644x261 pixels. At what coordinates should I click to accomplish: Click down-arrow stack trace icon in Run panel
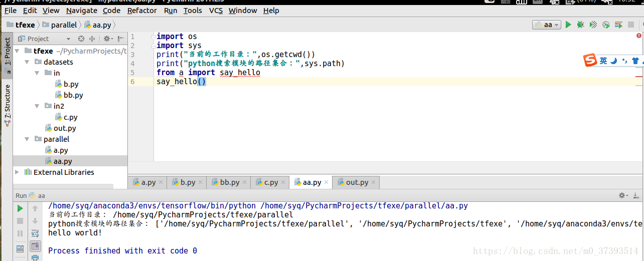click(35, 221)
